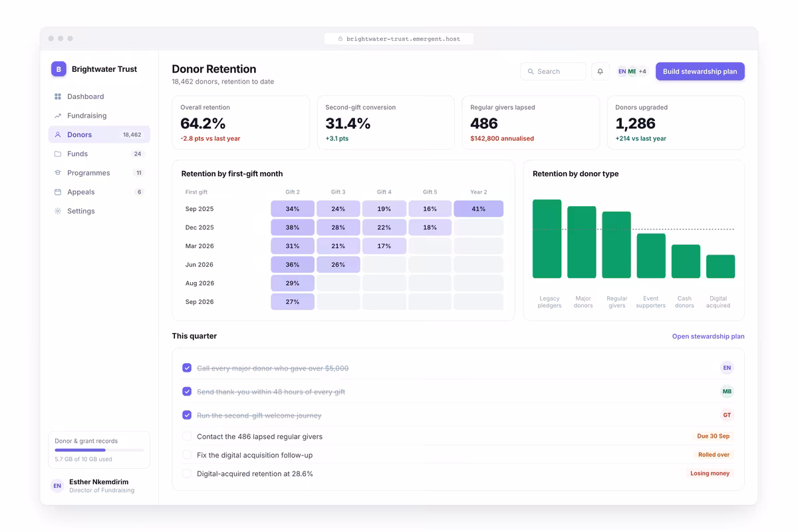This screenshot has height=532, width=798.
Task: Click the Digital acquired bar
Action: pyautogui.click(x=721, y=267)
